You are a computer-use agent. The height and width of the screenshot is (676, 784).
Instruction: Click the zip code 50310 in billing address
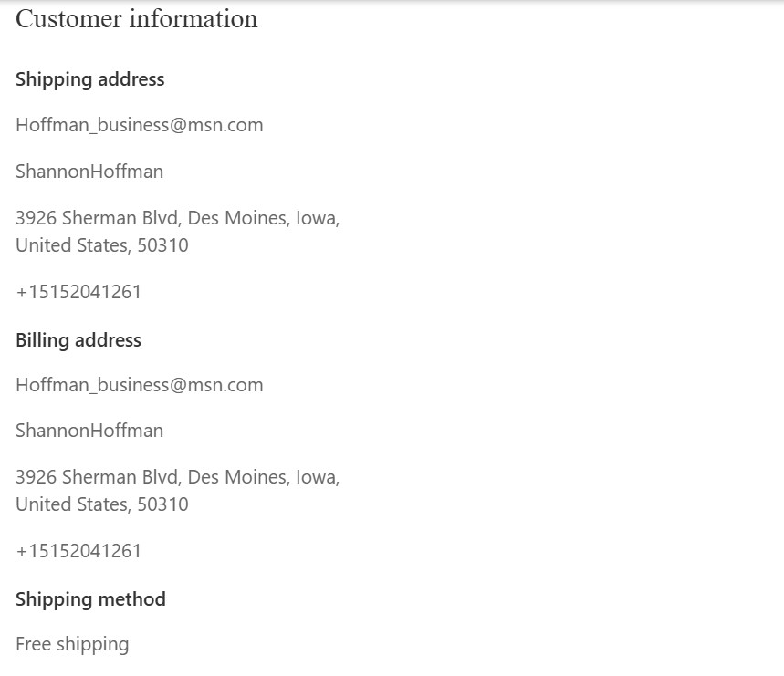pos(163,504)
